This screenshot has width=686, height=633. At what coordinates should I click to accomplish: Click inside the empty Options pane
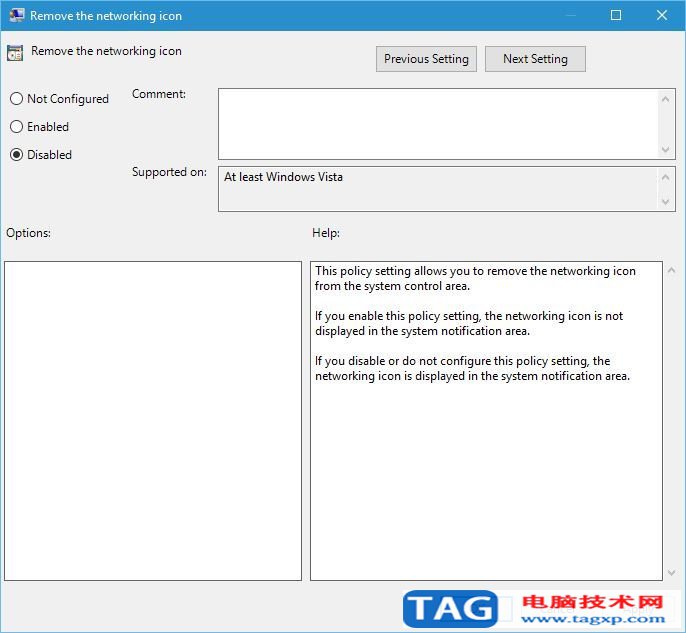tap(153, 421)
